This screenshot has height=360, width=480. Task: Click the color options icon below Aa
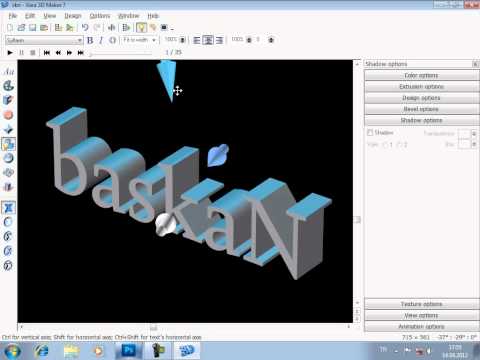click(x=8, y=86)
